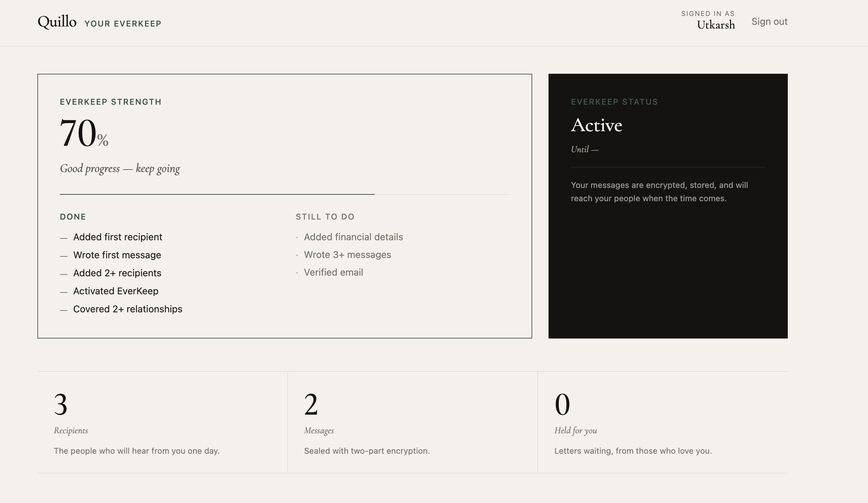The height and width of the screenshot is (503, 868).
Task: Click the Active status heading
Action: point(596,125)
